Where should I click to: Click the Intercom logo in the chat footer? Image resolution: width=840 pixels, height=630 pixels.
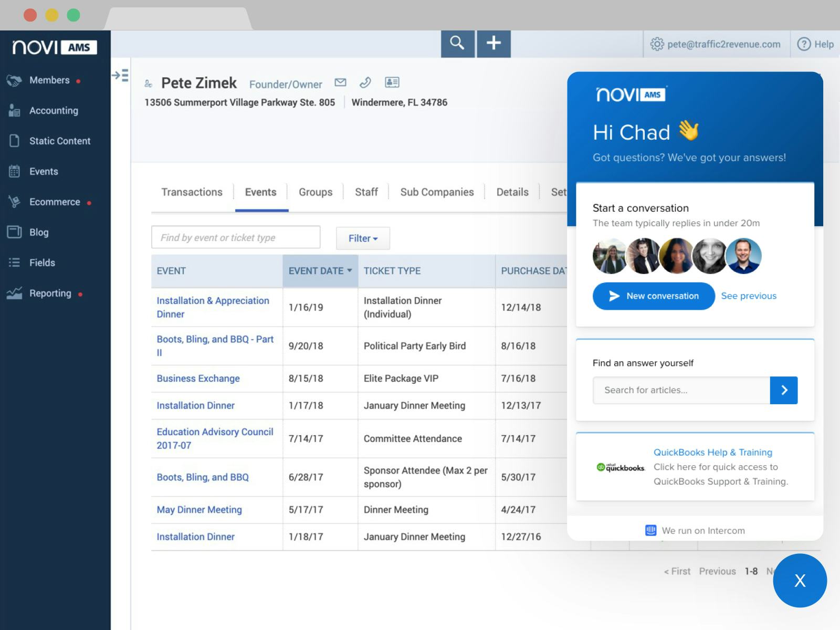[x=651, y=530]
